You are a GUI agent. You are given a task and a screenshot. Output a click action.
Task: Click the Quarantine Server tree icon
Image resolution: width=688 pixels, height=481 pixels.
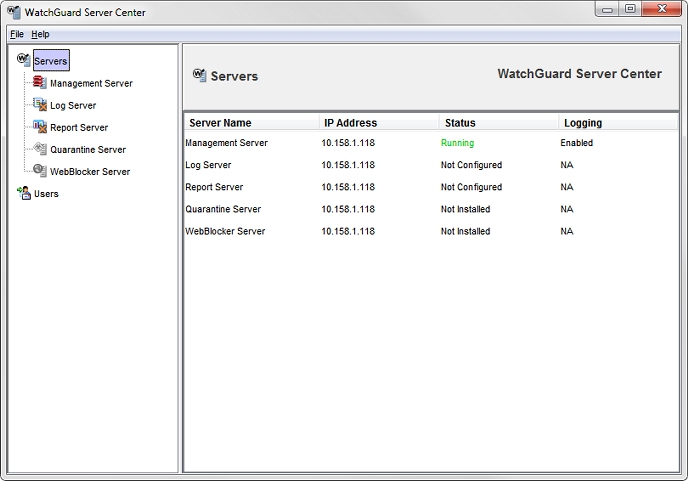(x=40, y=149)
